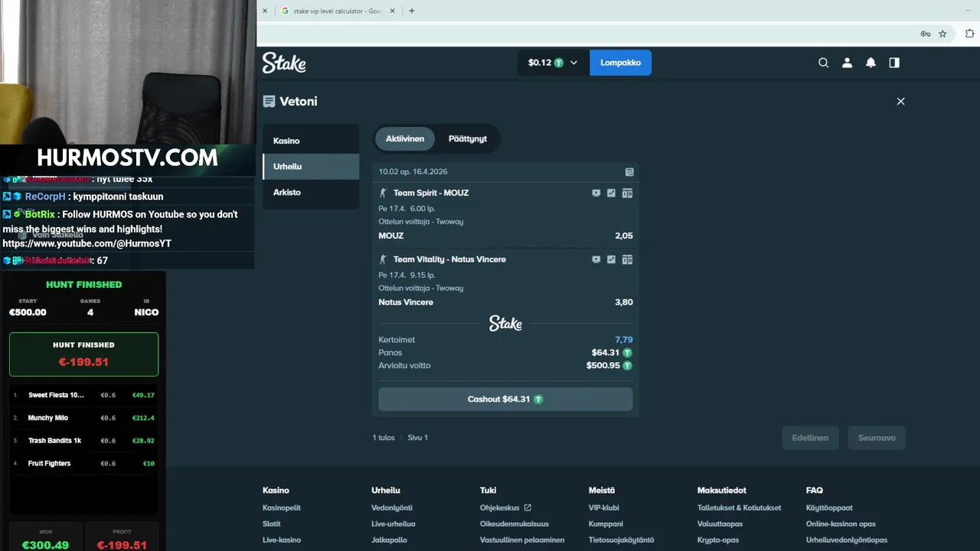Click the Cashout $64.31 button
This screenshot has height=551, width=980.
pos(505,399)
